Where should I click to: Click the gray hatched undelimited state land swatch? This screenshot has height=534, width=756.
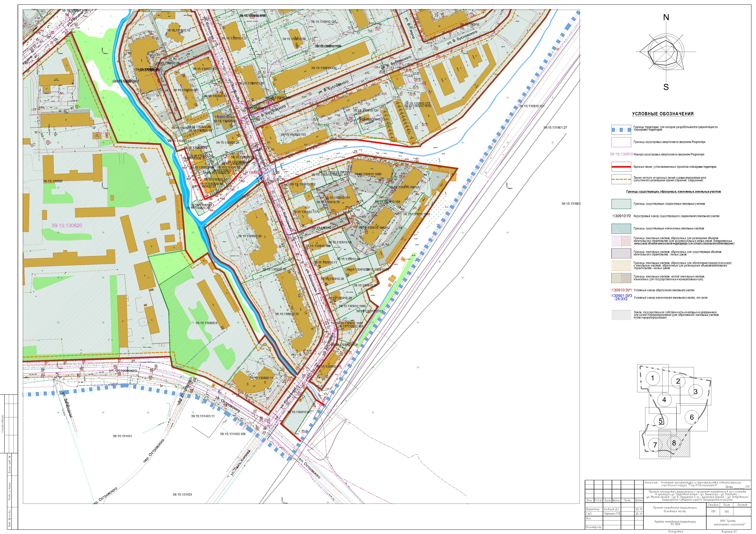tap(621, 315)
